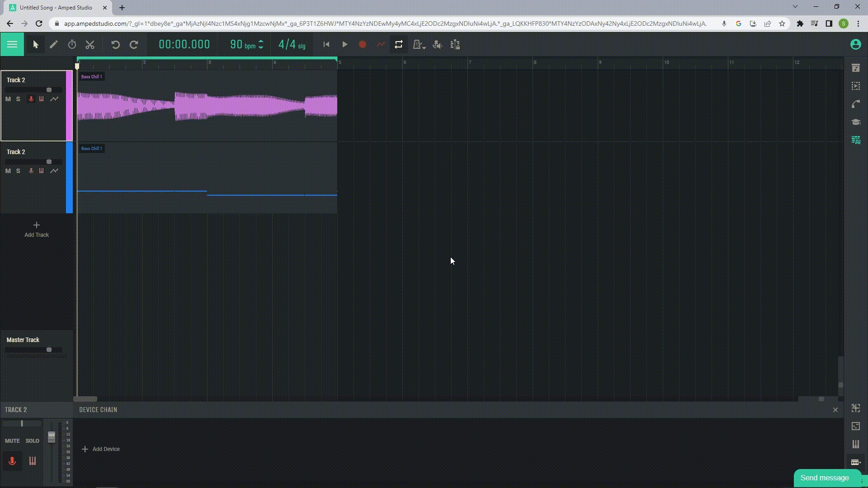Open the hamburger menu
Screen dimensions: 868x488
coord(12,44)
